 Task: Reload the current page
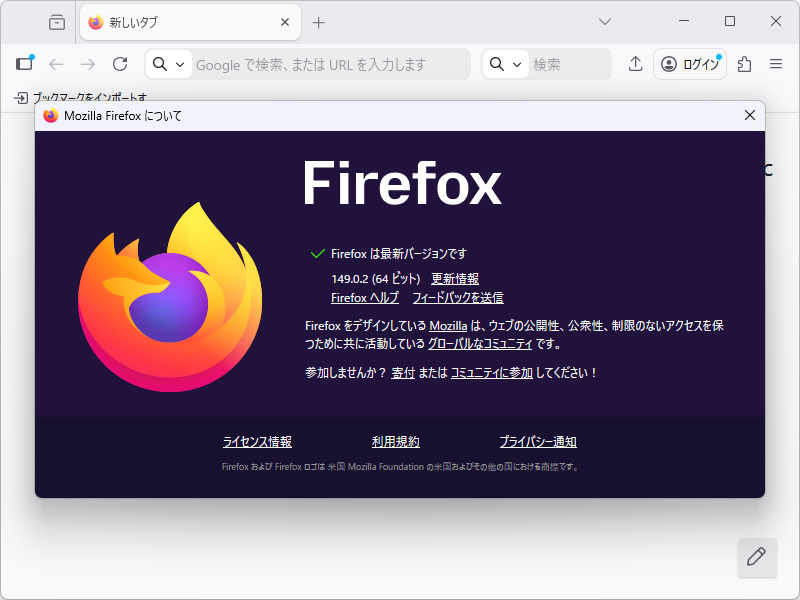point(120,63)
